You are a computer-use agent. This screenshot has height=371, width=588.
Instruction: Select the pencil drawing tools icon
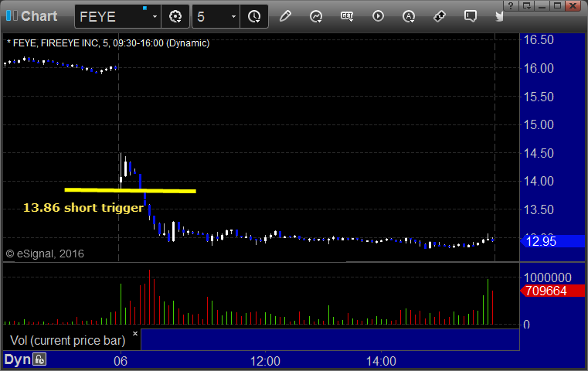tap(285, 16)
